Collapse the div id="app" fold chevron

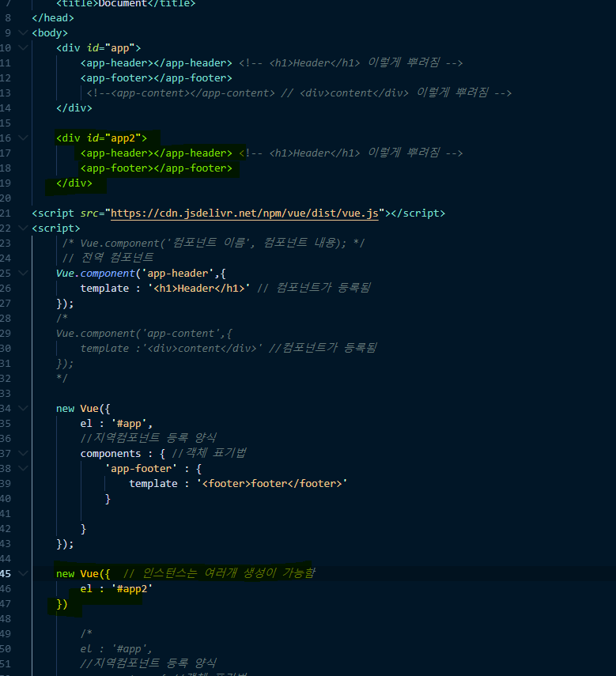pos(23,48)
